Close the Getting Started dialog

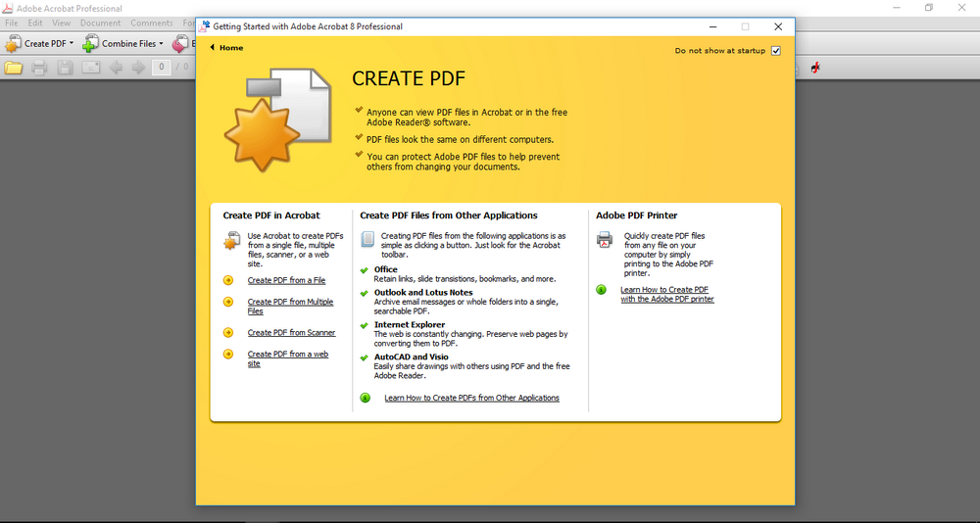(778, 26)
